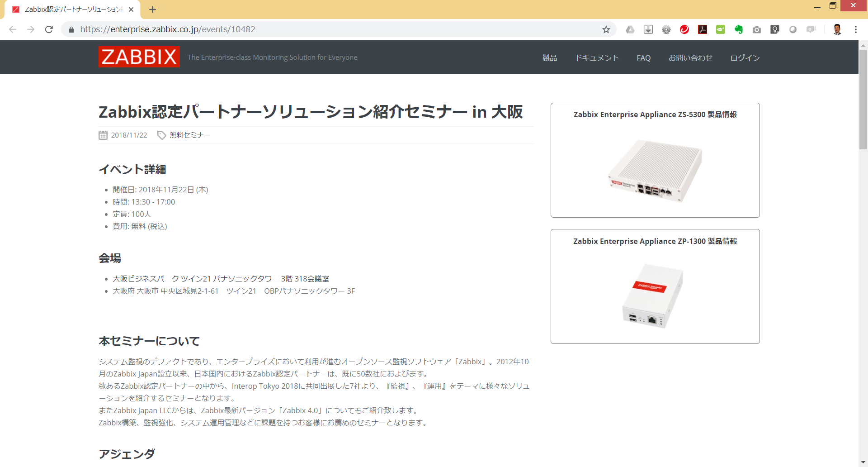The height and width of the screenshot is (467, 868).
Task: Go to FAQ page
Action: tap(644, 58)
